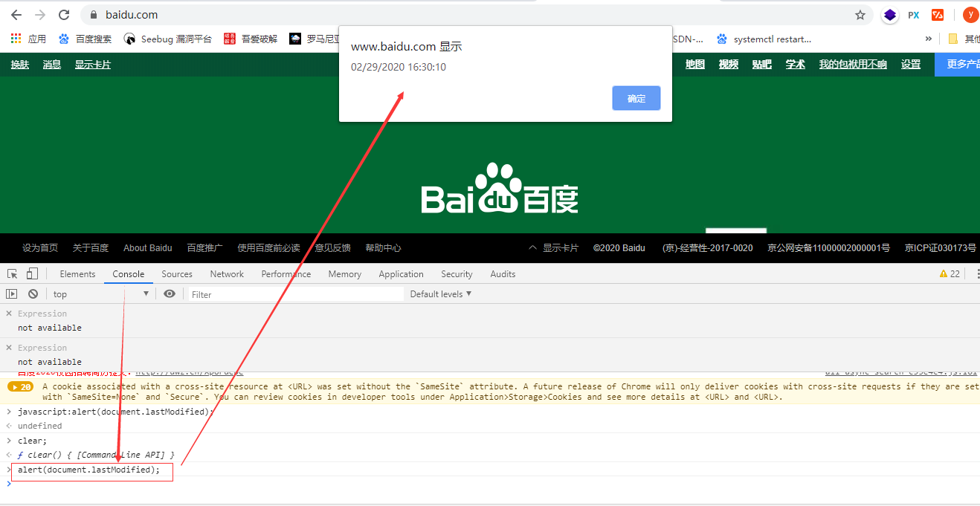Image resolution: width=980 pixels, height=506 pixels.
Task: Remove the first live Expression with X
Action: 9,314
